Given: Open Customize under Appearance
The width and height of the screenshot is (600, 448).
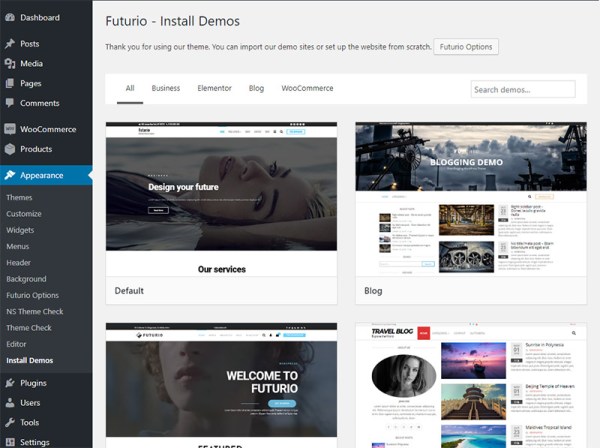Looking at the screenshot, I should (24, 214).
